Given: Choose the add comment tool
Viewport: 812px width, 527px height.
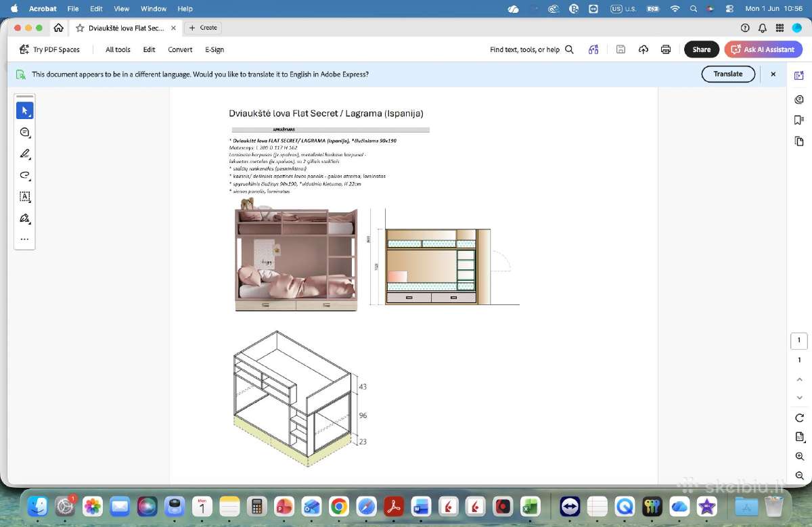Looking at the screenshot, I should pyautogui.click(x=25, y=132).
